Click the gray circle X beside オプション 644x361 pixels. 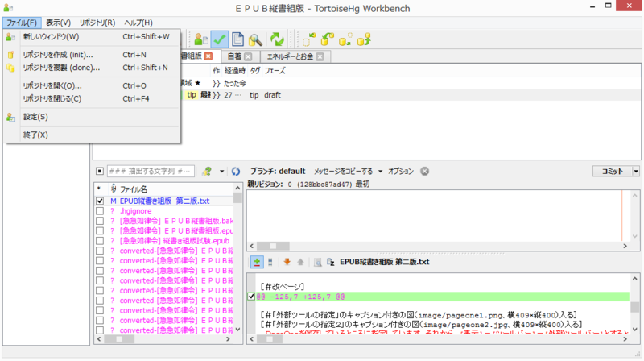[425, 171]
